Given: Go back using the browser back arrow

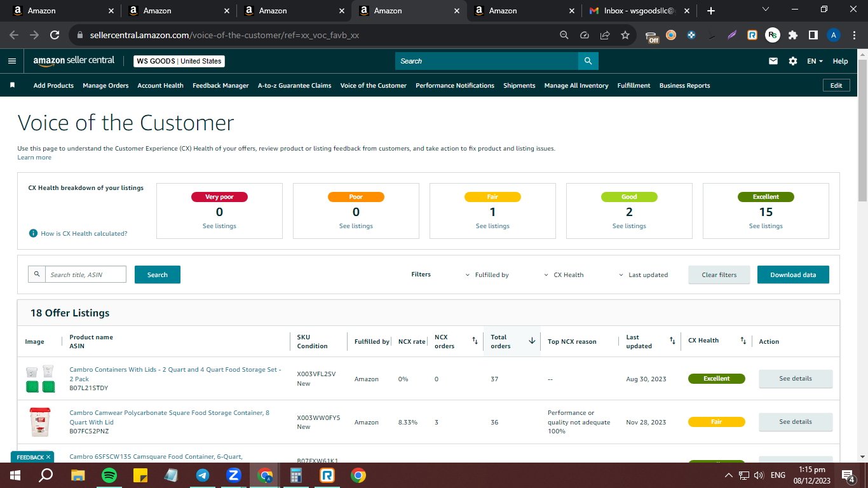Looking at the screenshot, I should coord(14,35).
